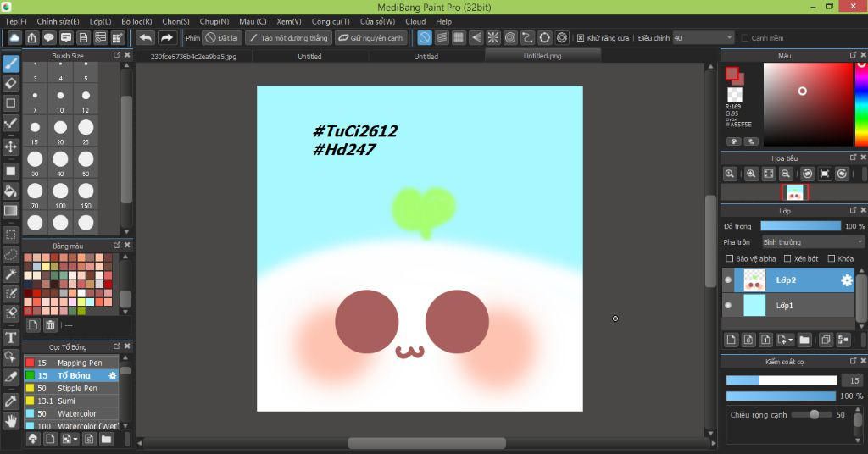
Task: Add a new layer in Lớp panel
Action: pyautogui.click(x=732, y=340)
